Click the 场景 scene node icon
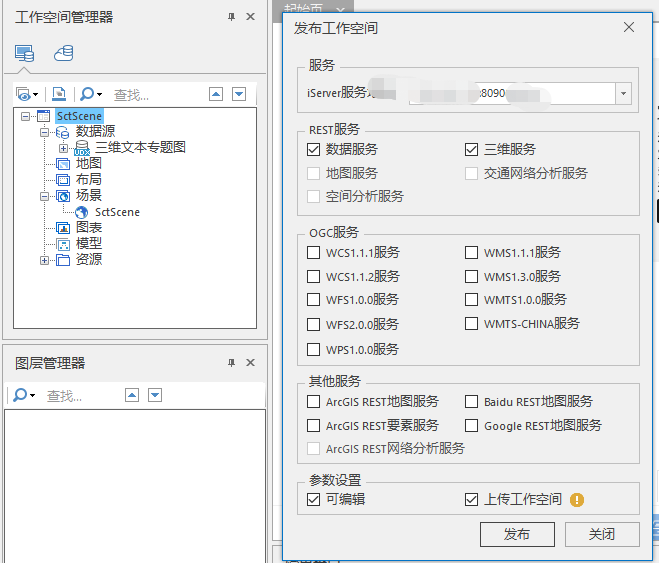659x563 pixels. tap(63, 196)
